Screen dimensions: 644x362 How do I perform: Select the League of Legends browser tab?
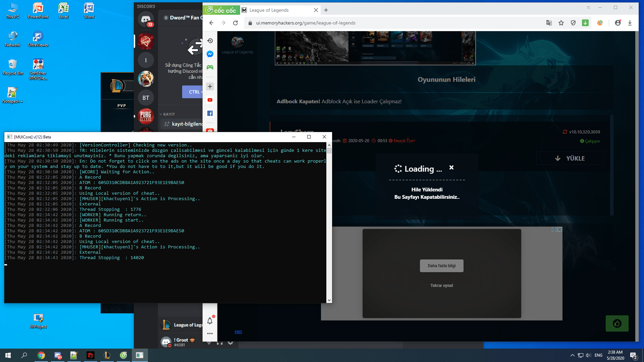pyautogui.click(x=280, y=10)
